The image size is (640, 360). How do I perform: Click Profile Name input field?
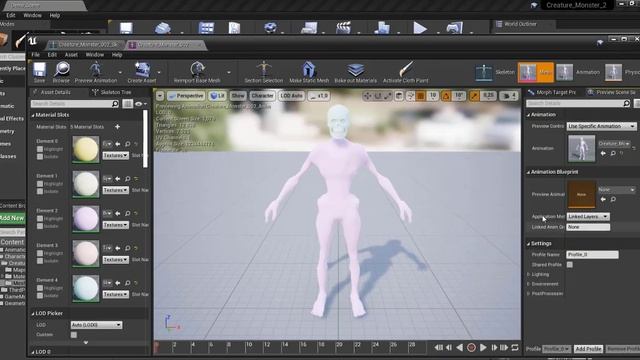592,254
